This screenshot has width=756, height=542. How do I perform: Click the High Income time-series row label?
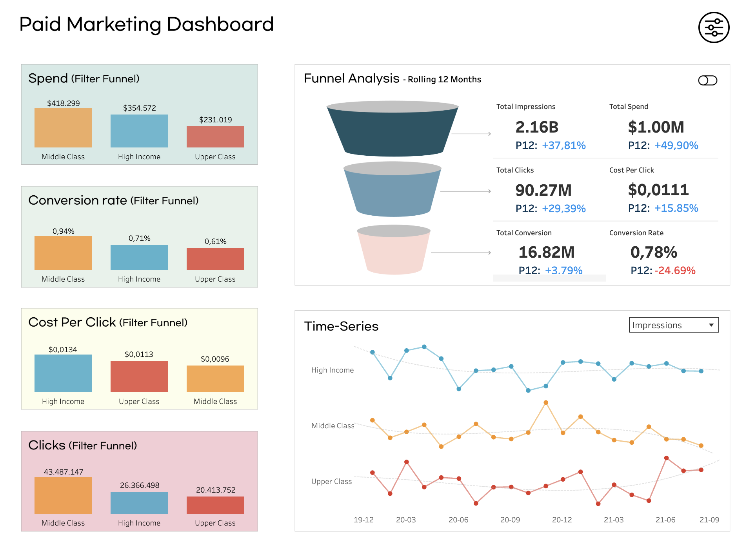click(x=332, y=370)
